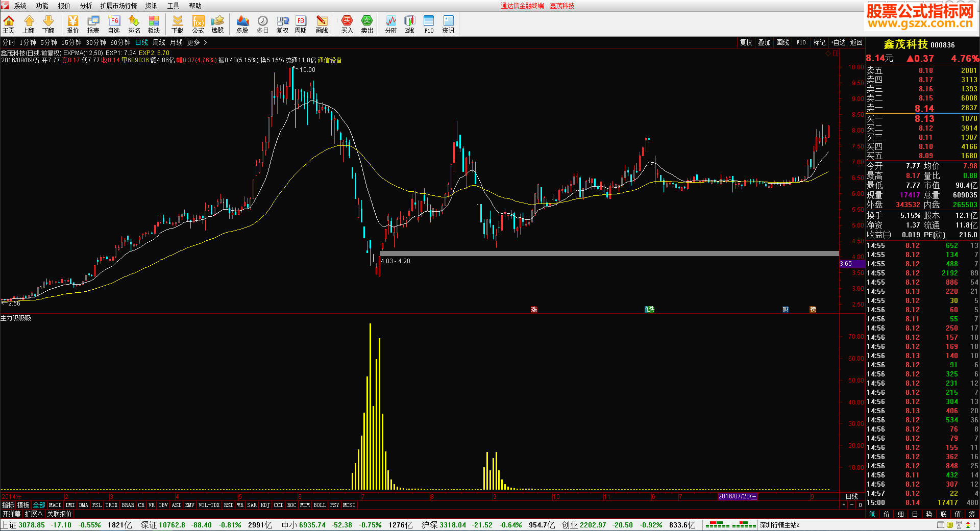The width and height of the screenshot is (980, 531).
Task: Open the 分析 menu
Action: coord(86,6)
